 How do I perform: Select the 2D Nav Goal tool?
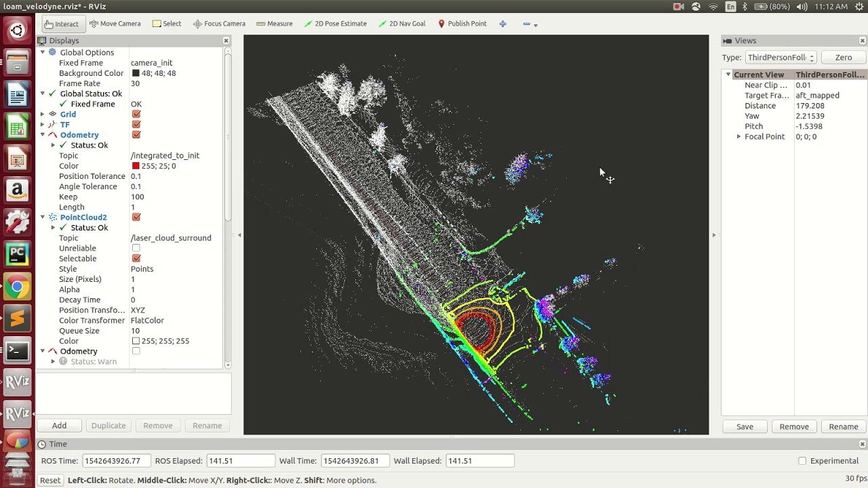click(402, 24)
